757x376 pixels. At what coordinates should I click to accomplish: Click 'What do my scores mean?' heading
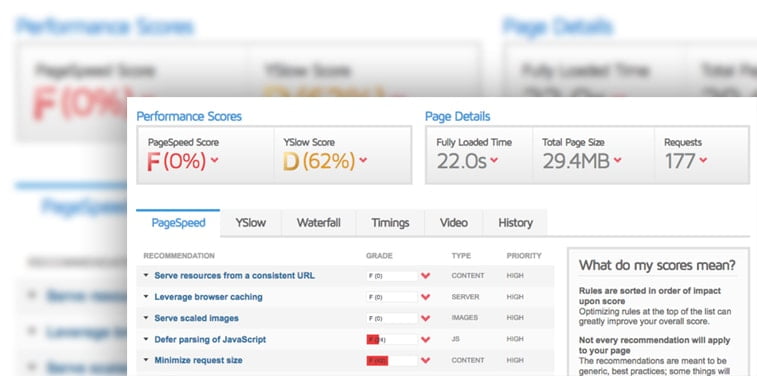(658, 265)
